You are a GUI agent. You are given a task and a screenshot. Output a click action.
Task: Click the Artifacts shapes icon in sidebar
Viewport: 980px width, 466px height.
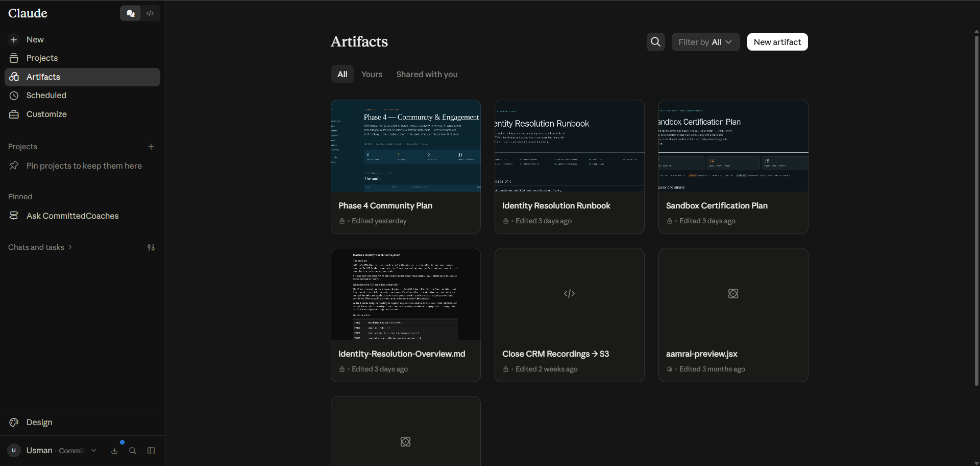click(14, 77)
